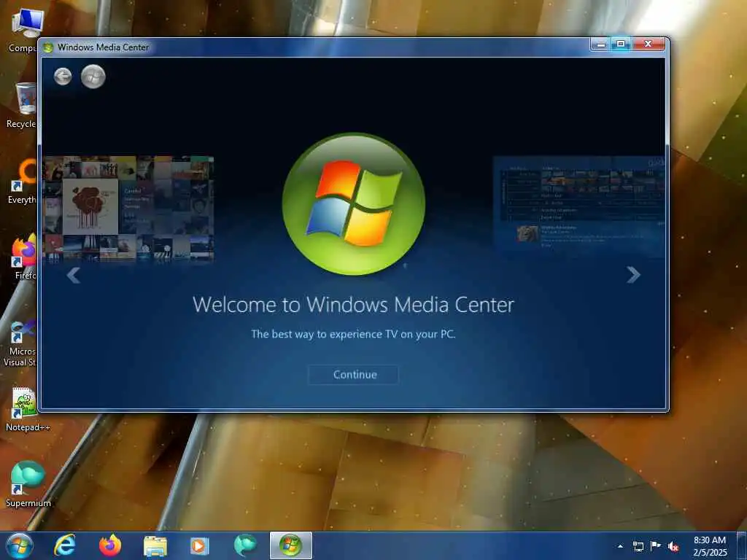747x560 pixels.
Task: Minimize the Windows Media Center window
Action: coord(601,44)
